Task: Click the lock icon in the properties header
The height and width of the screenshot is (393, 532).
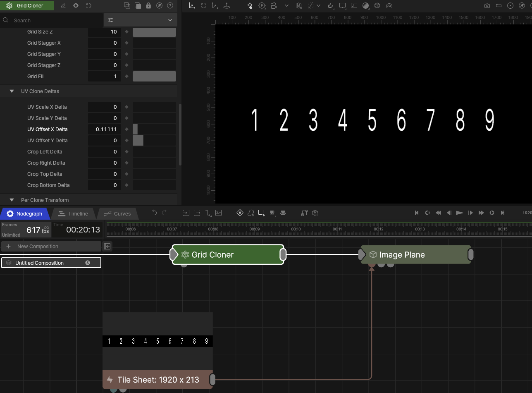Action: tap(148, 6)
